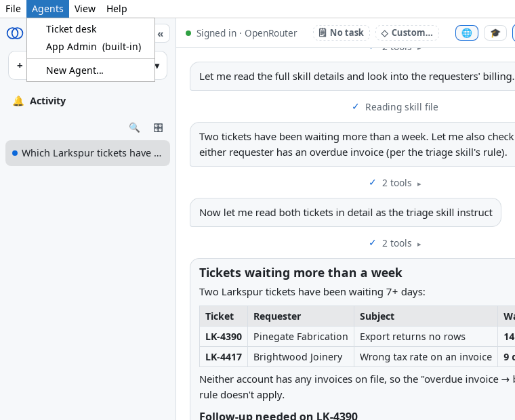Click the Requester column header
The height and width of the screenshot is (420, 515).
300,316
